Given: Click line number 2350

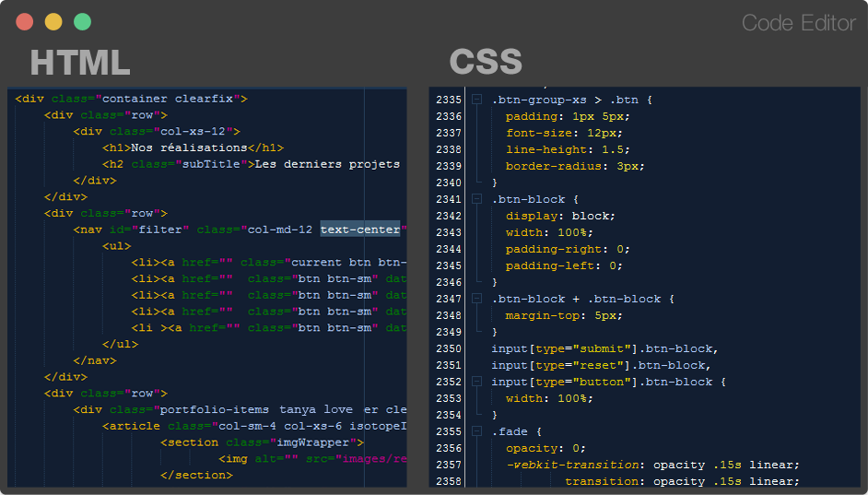Looking at the screenshot, I should coord(449,348).
